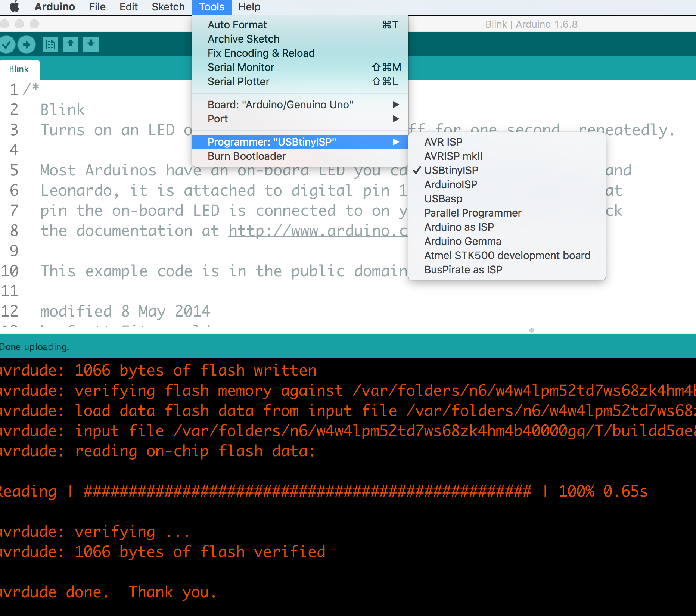Switch to the Blink sketch tab
696x616 pixels.
[x=19, y=69]
